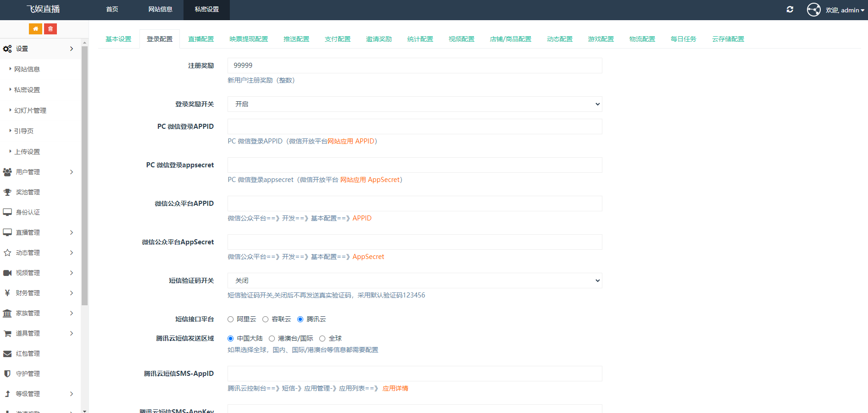This screenshot has height=413, width=868.
Task: Click the orange home icon above the sidebar
Action: click(35, 28)
